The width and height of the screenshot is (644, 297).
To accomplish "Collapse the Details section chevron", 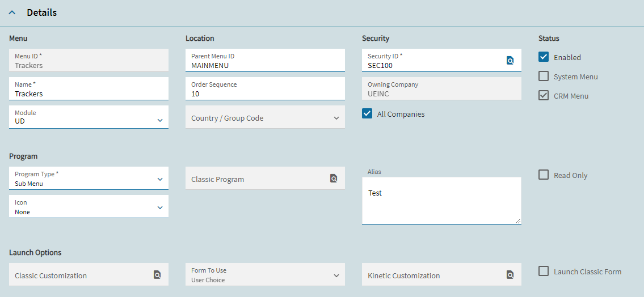I will [x=12, y=12].
